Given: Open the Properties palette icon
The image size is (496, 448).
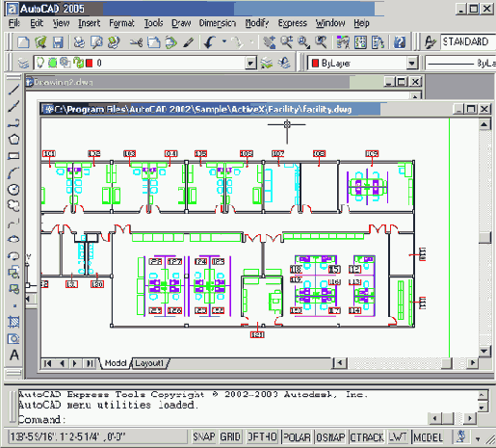Looking at the screenshot, I should (x=343, y=42).
